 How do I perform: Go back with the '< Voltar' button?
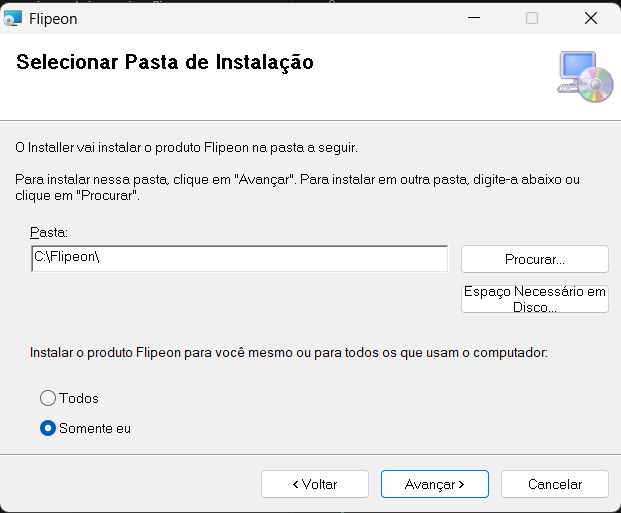(x=315, y=484)
